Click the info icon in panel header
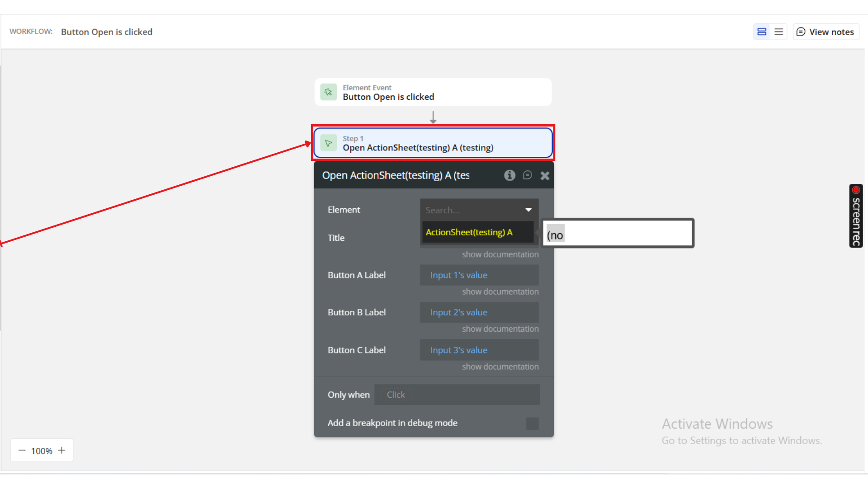Viewport: 868px width, 488px height. (509, 175)
